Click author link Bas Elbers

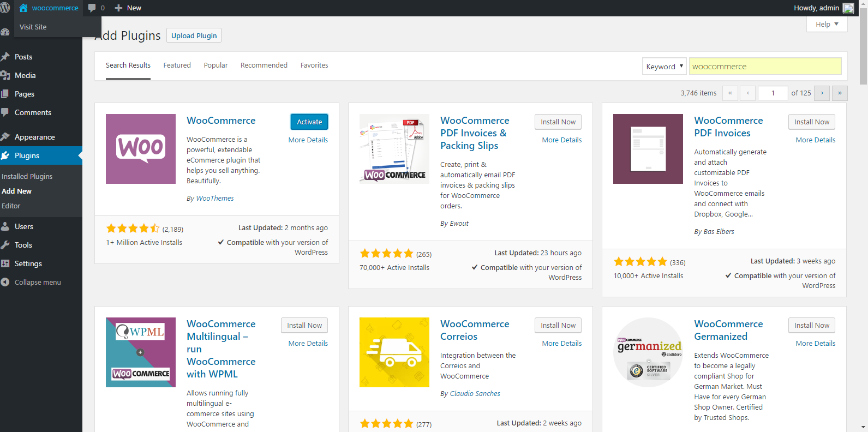coord(719,232)
